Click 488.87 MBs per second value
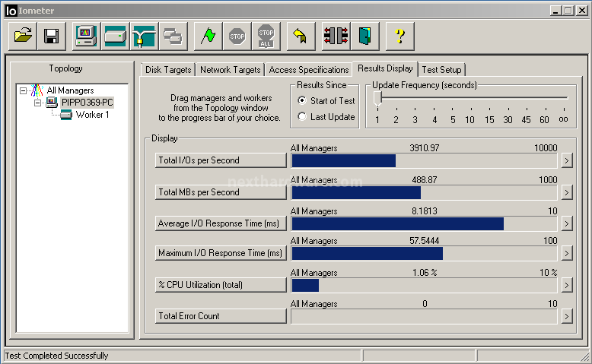 [x=425, y=180]
